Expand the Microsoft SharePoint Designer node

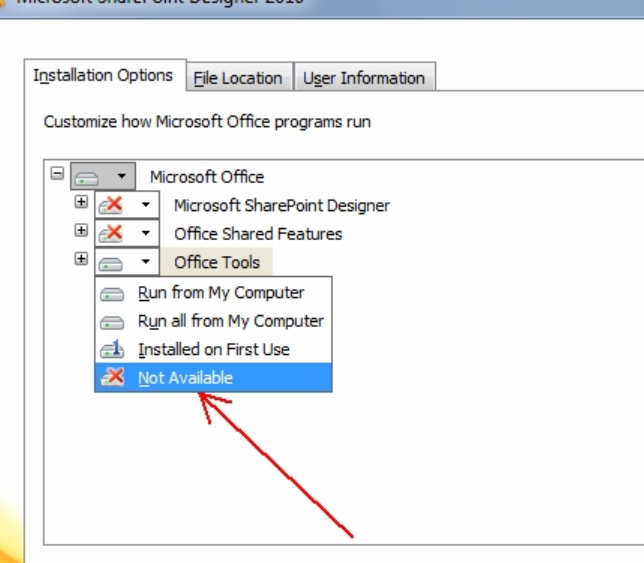(x=81, y=202)
